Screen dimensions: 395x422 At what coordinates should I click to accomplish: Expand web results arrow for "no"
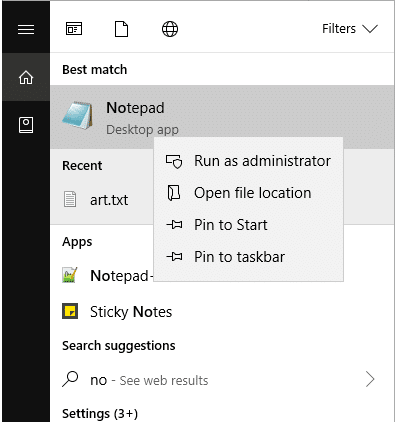click(x=370, y=379)
